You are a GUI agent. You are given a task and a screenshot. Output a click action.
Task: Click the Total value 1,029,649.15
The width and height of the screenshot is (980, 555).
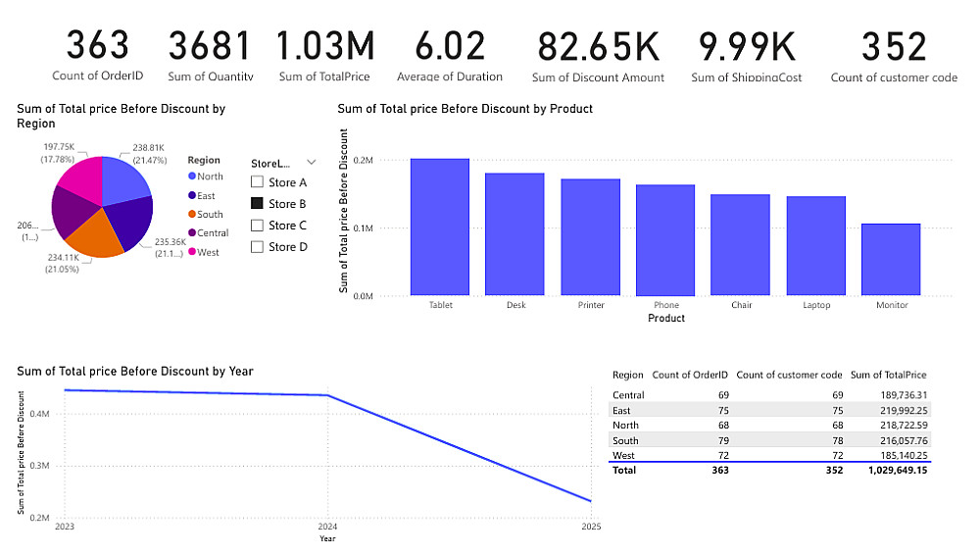[x=898, y=470]
